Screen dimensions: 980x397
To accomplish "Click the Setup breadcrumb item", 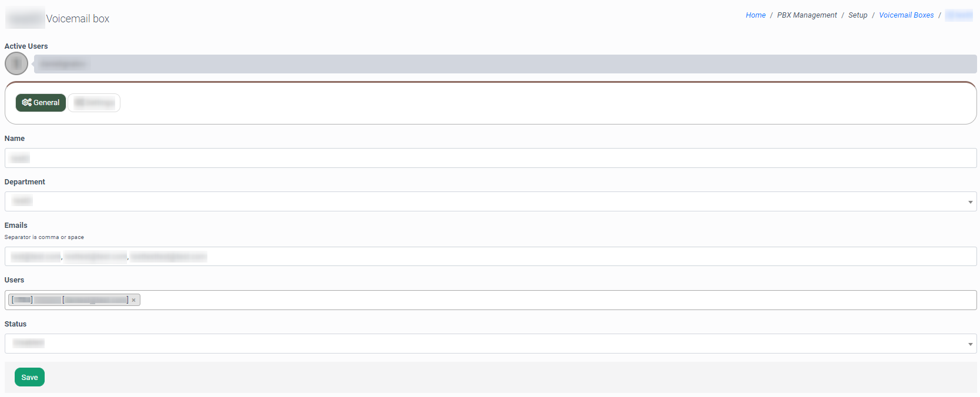I will point(858,15).
